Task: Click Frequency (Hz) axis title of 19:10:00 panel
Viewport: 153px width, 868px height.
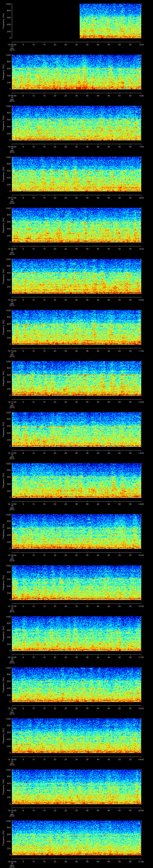Action: (3, 327)
